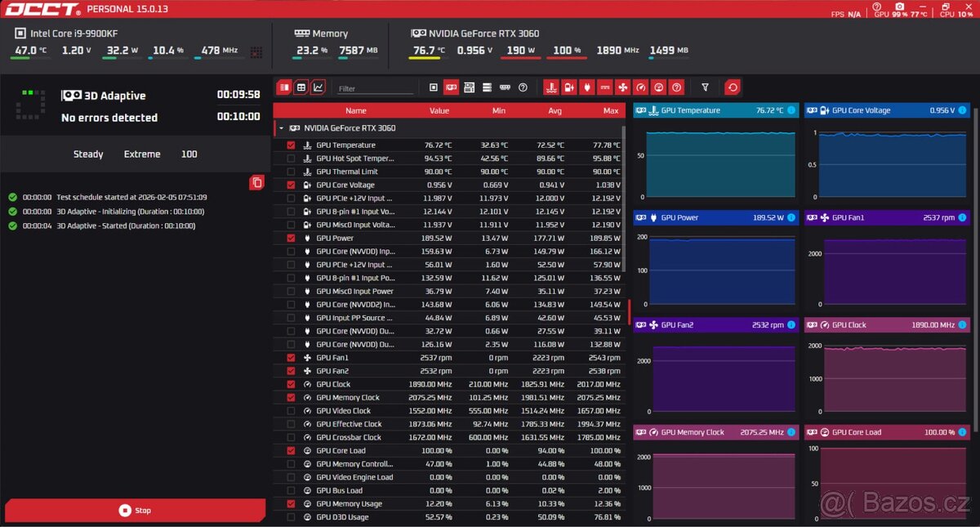
Task: Enable the GPU Hot Spot Temperature checkbox
Action: pyautogui.click(x=291, y=159)
